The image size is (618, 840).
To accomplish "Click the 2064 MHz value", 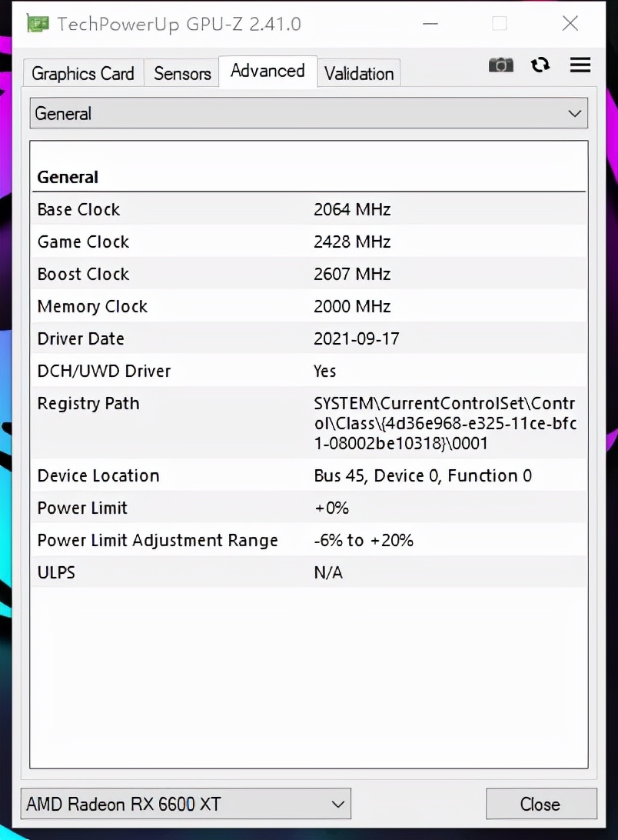I will [352, 209].
